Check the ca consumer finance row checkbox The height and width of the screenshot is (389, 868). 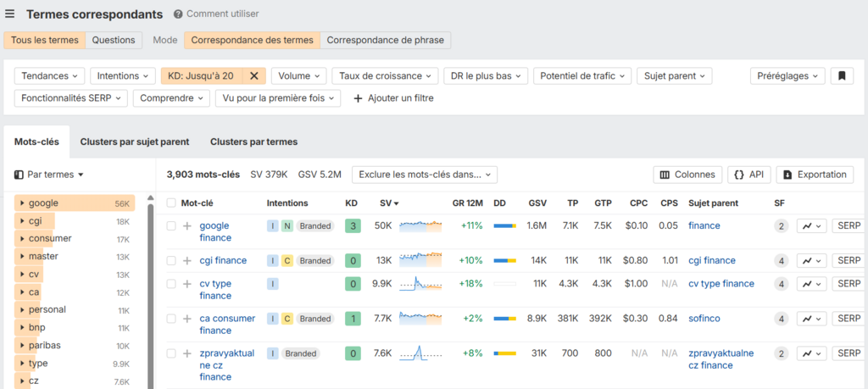tap(171, 319)
